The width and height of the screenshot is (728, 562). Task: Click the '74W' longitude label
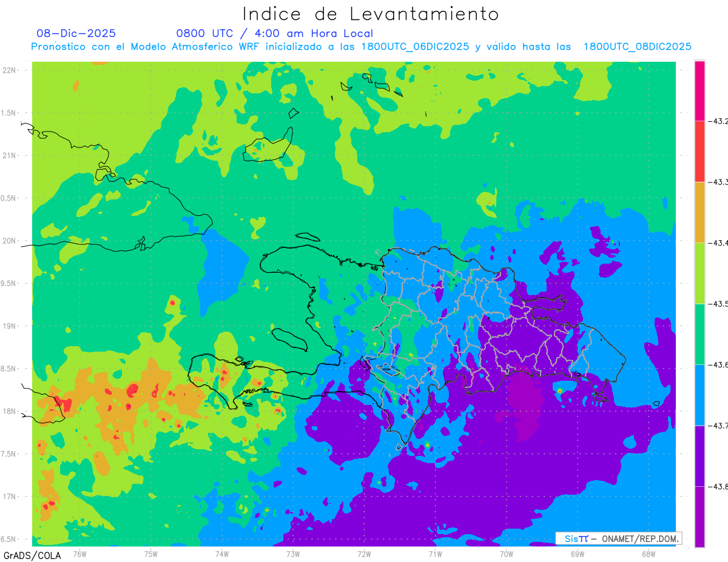click(x=221, y=554)
